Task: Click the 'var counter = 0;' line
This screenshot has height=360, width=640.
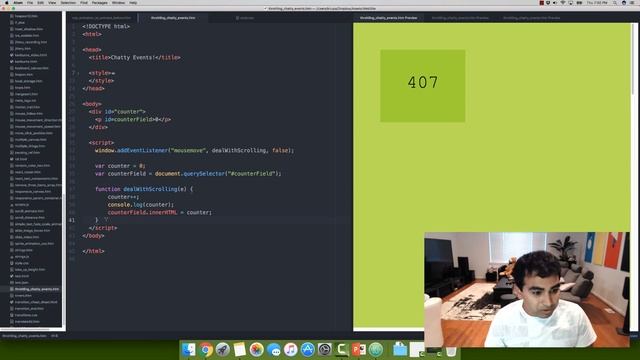Action: pos(120,166)
